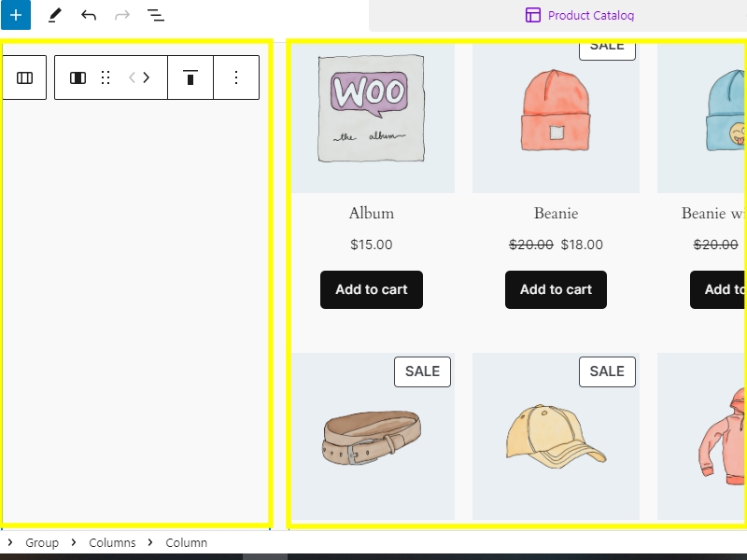
Task: Click the blue block inserter plus button
Action: (15, 15)
